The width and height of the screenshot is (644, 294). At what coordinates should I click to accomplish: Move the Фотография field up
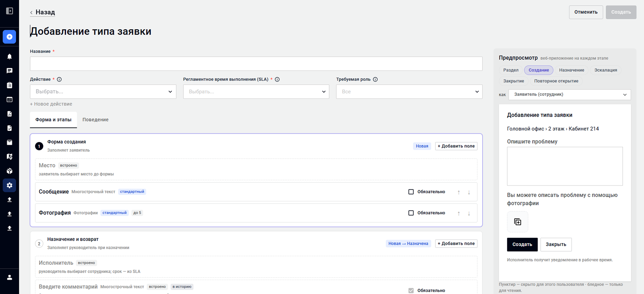coord(459,213)
